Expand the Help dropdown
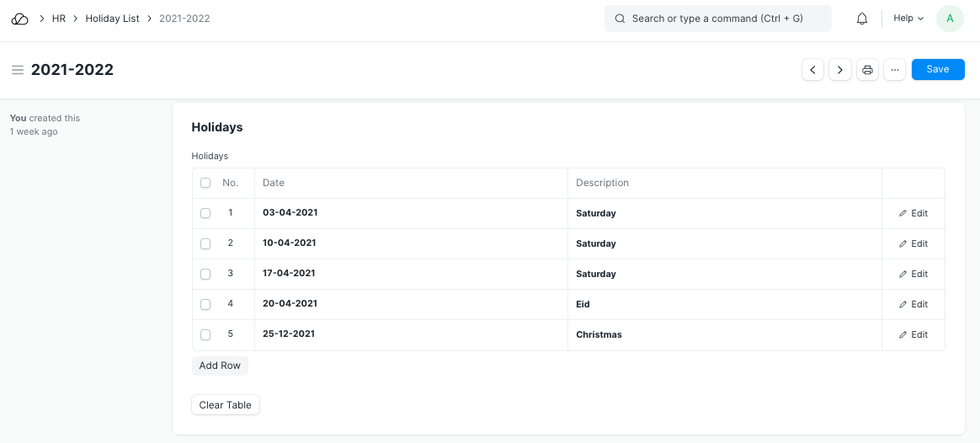Viewport: 980px width, 443px height. point(908,19)
